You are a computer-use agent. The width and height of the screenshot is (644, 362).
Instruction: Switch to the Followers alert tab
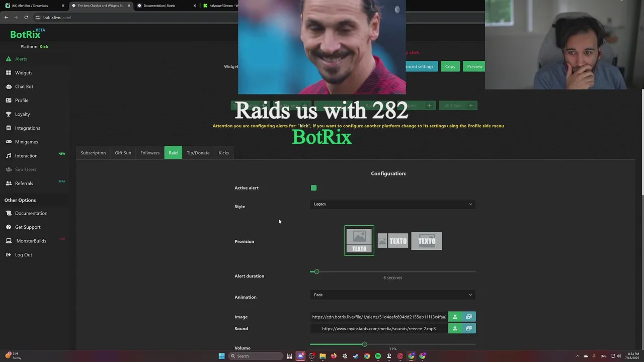[x=150, y=153]
